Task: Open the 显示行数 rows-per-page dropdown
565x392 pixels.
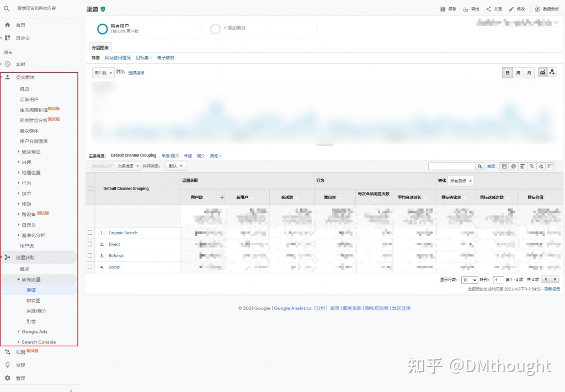Action: coord(470,280)
